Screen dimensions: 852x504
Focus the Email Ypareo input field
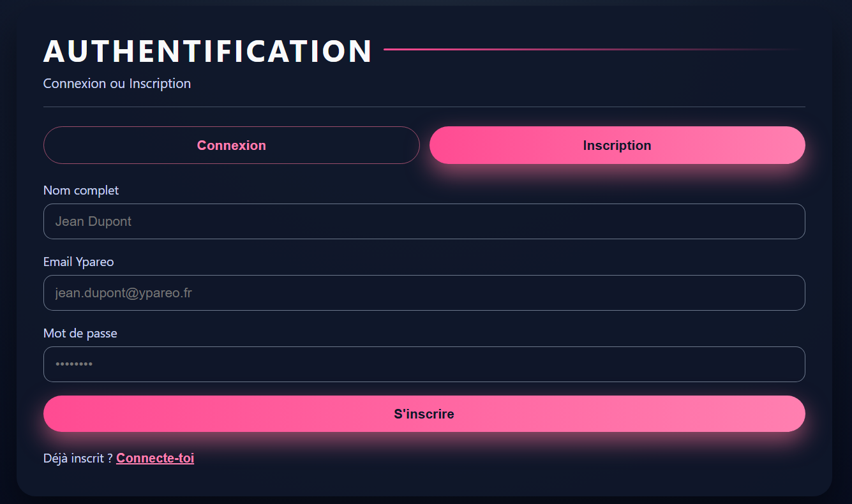(x=424, y=293)
